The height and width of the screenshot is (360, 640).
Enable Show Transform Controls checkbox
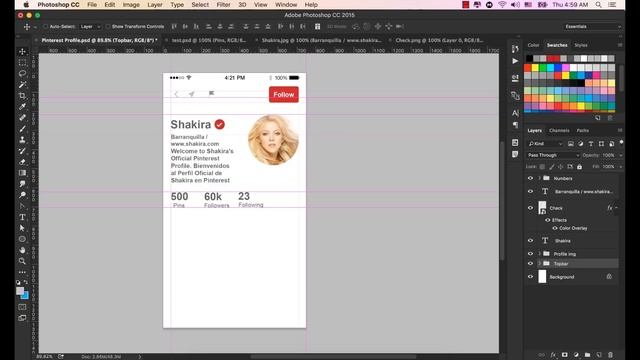(108, 27)
